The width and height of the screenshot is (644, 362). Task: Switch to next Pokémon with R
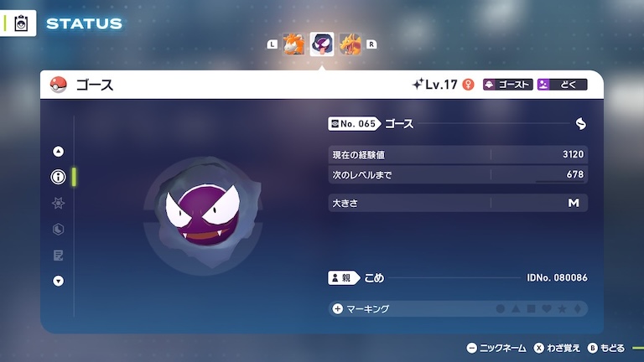tap(371, 44)
